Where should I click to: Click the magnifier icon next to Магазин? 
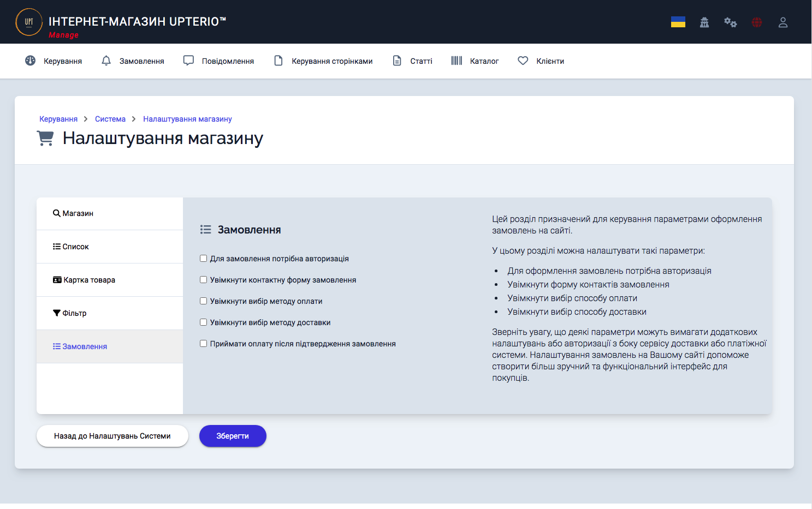(x=56, y=213)
